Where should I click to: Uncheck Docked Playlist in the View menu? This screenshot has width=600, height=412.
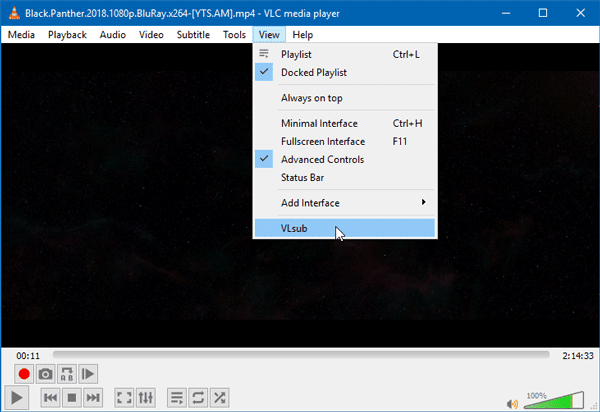point(314,73)
